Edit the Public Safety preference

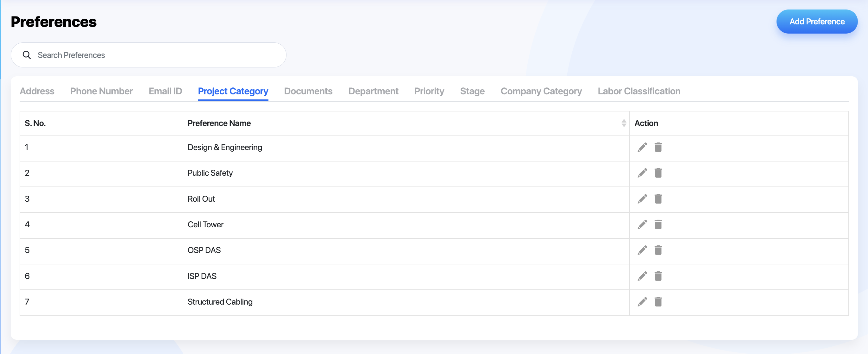[642, 173]
